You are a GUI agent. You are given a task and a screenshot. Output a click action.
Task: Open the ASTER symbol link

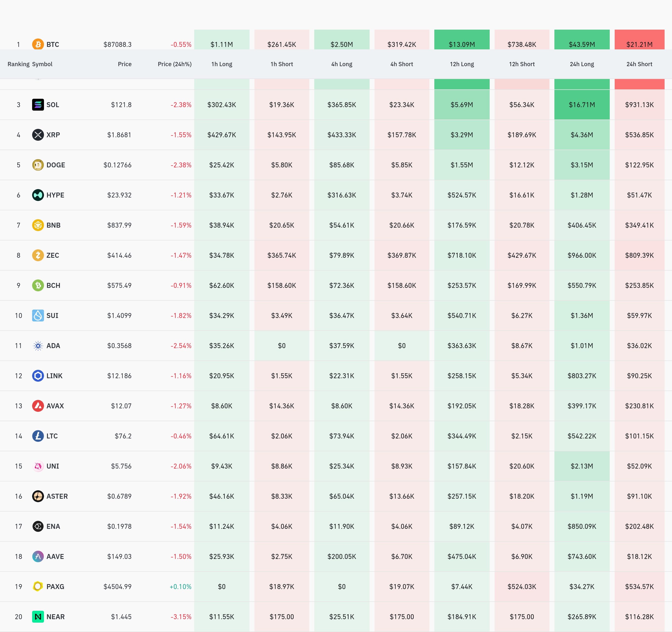tap(57, 496)
